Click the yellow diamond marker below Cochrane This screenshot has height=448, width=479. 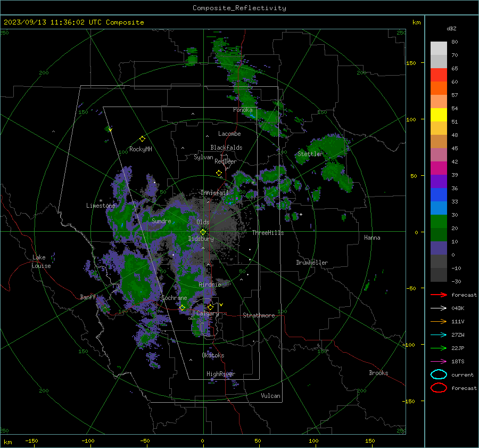point(183,307)
